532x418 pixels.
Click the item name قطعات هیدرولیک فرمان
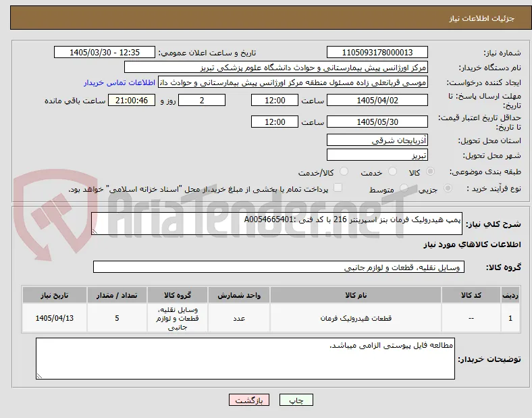click(x=356, y=318)
